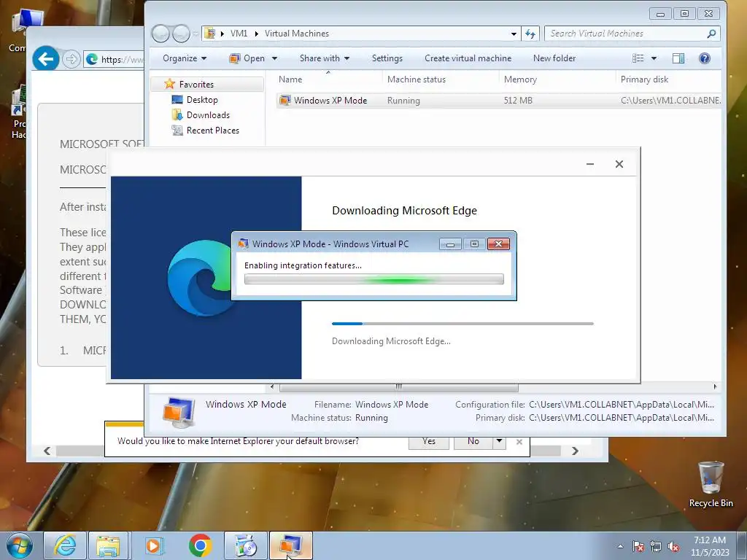Open Action Center flag in tray

coord(638,546)
